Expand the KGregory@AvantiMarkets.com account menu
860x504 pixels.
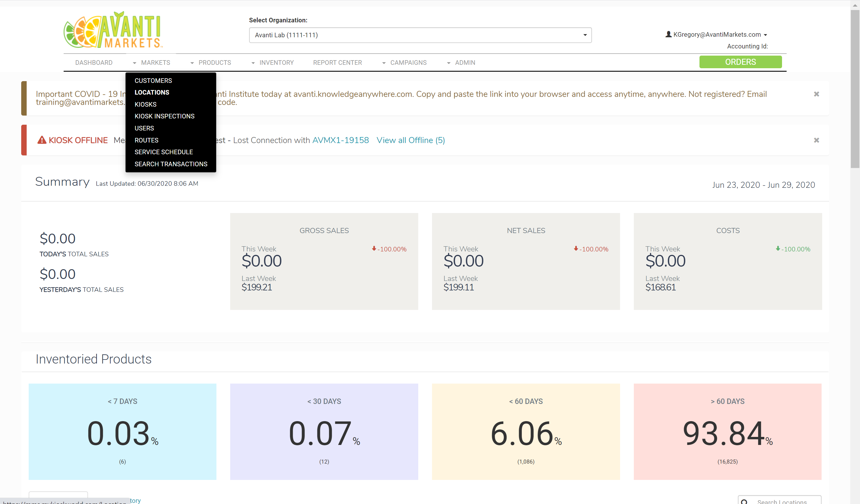pos(716,35)
